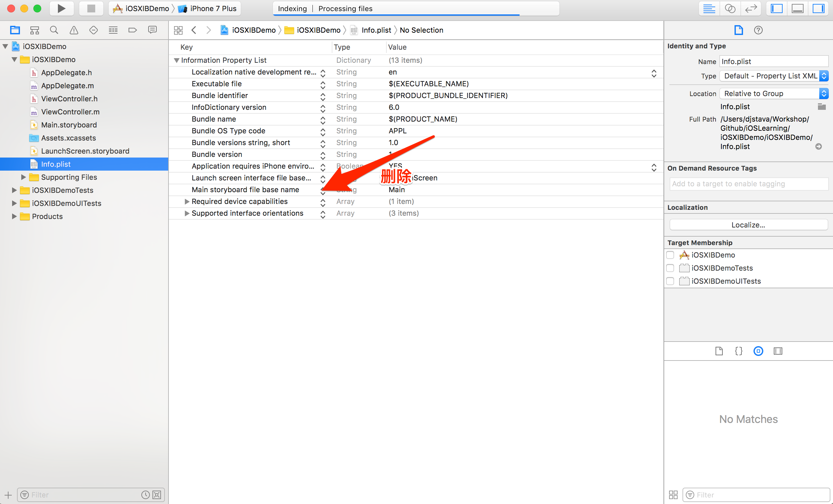
Task: Open the Breakpoint navigator icon
Action: (133, 30)
